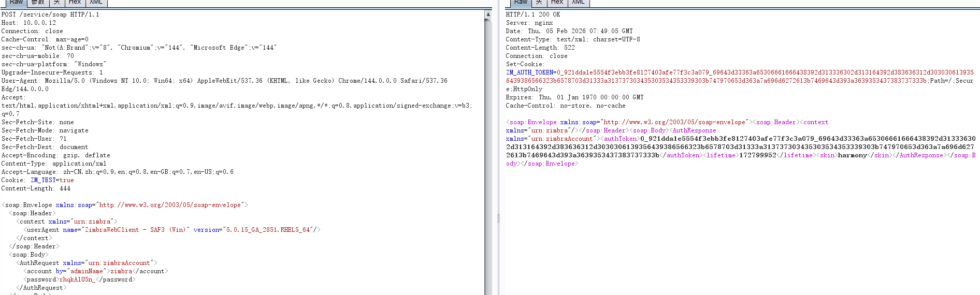Click the ZM_AUTH_TOKEN cookie name in response
This screenshot has width=980, height=295.
(x=529, y=72)
